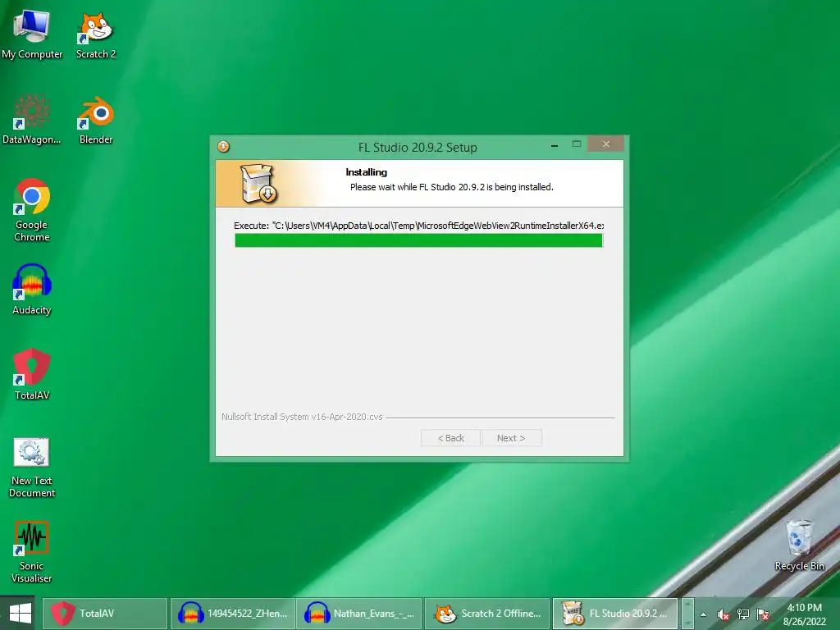
Task: Click the 8/26/2022 date in tray
Action: click(804, 622)
